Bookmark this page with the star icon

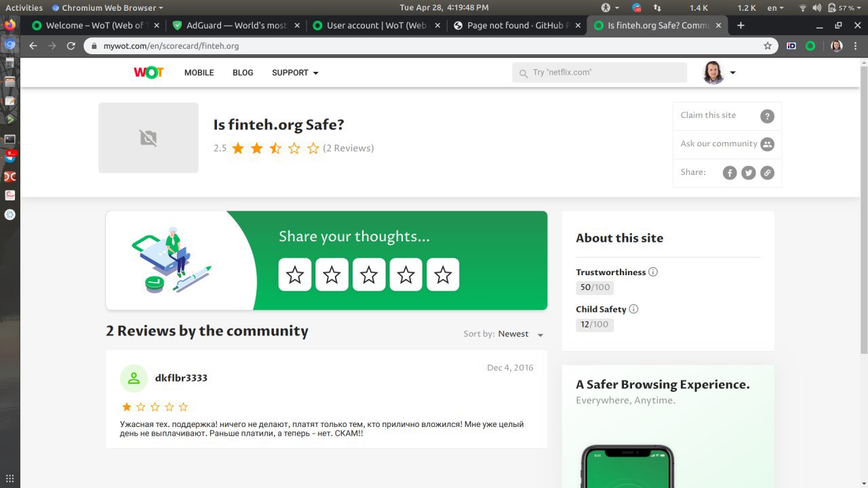click(x=768, y=46)
